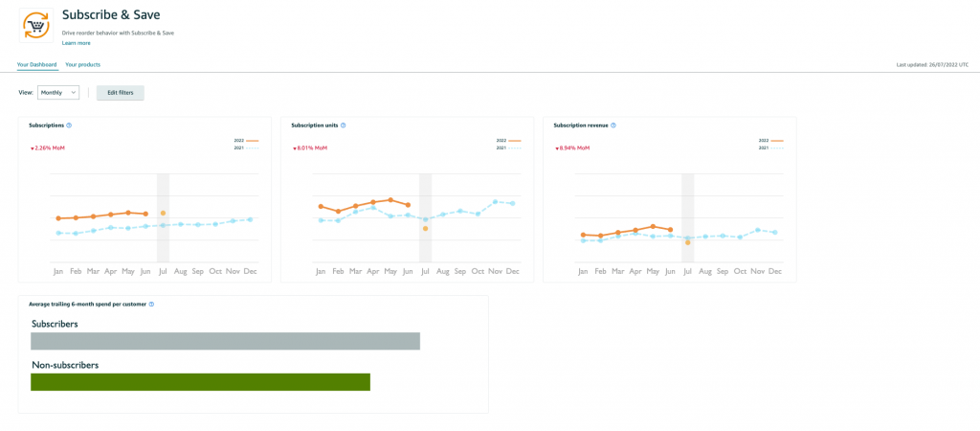
Task: Select July 2022 point in Subscription revenue chart
Action: (687, 242)
